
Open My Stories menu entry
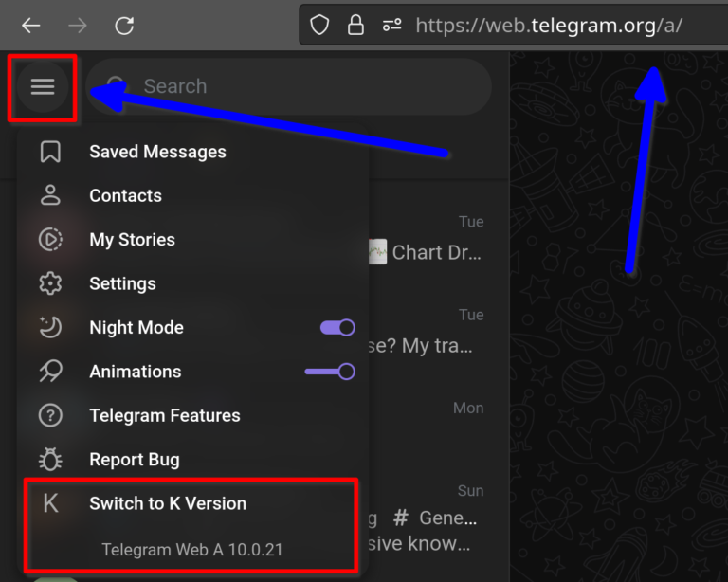tap(132, 240)
